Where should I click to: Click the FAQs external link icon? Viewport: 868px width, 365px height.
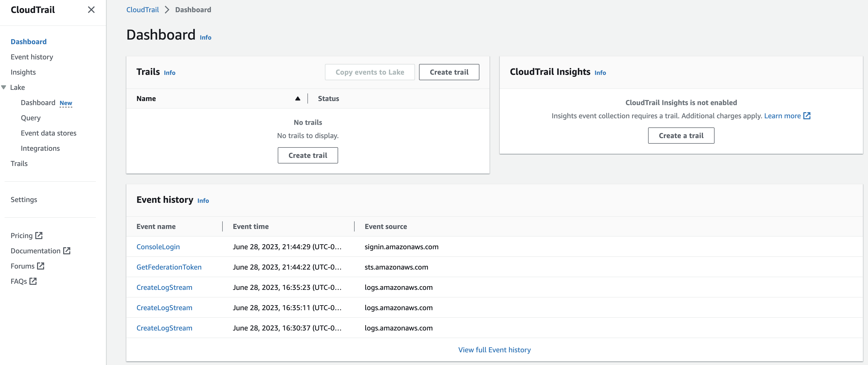pos(33,281)
